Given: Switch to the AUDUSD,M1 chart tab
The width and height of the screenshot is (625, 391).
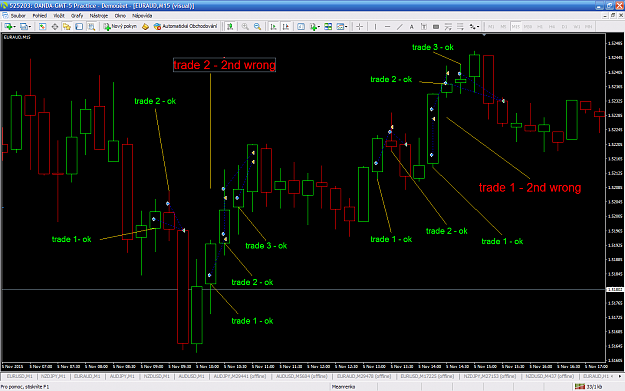Looking at the screenshot, I should (x=191, y=376).
